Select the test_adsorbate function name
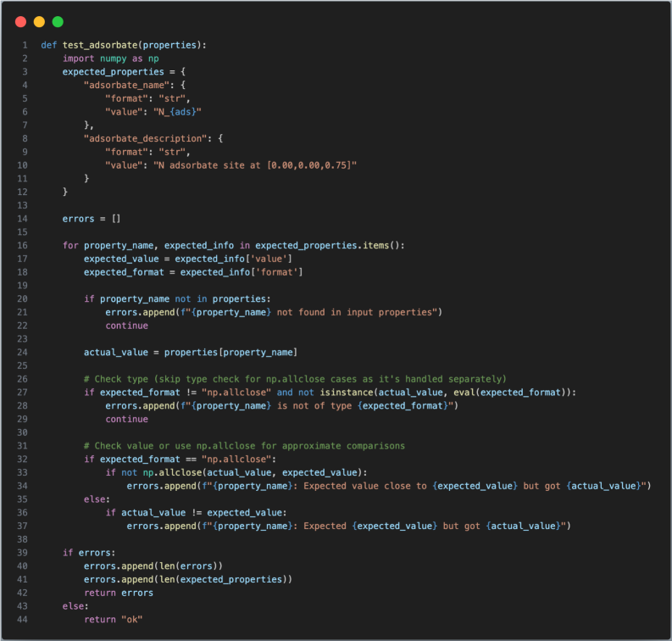Image resolution: width=672 pixels, height=641 pixels. click(x=100, y=45)
